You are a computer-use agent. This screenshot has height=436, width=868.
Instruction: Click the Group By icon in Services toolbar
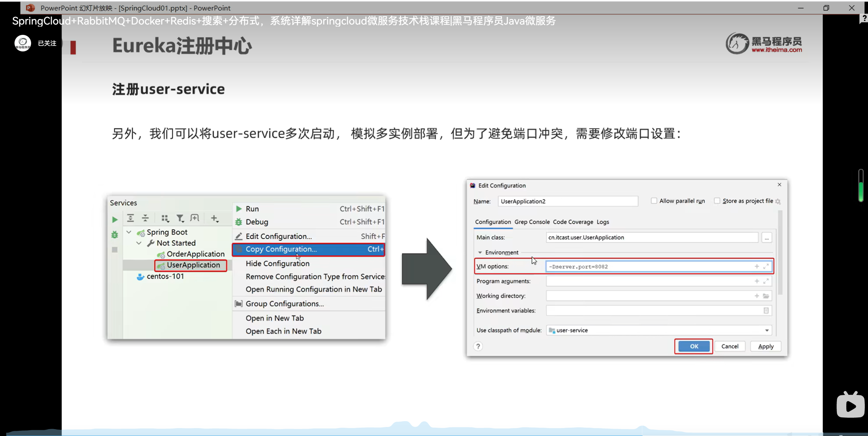click(x=165, y=218)
